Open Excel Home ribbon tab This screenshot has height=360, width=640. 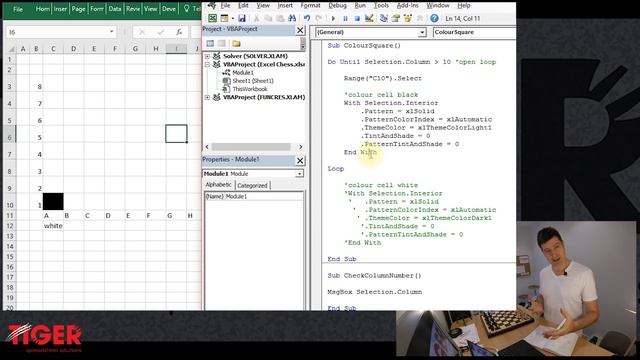point(42,9)
